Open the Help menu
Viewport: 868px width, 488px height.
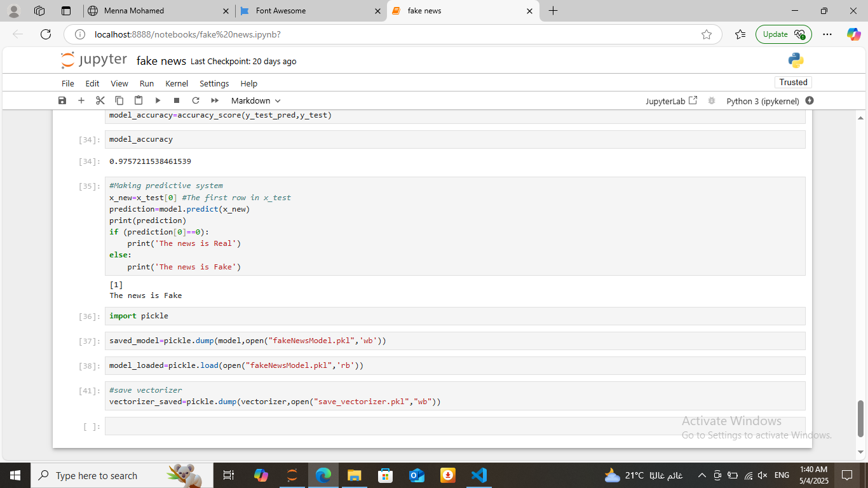click(x=249, y=83)
